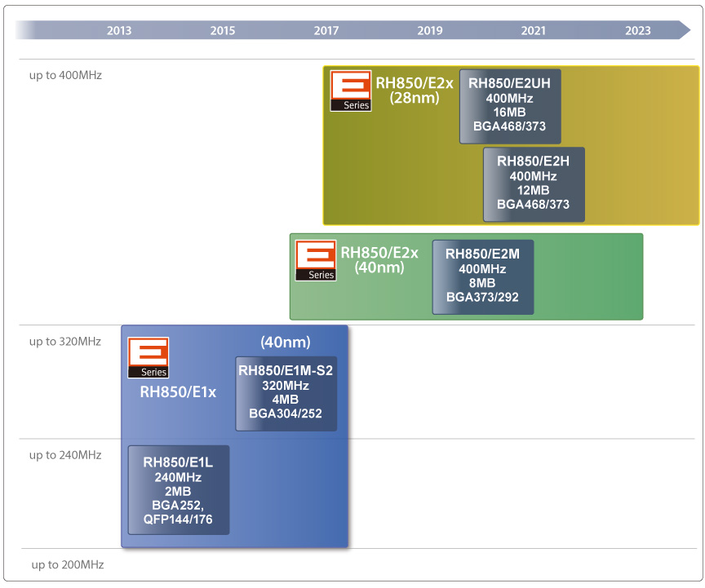The height and width of the screenshot is (588, 705).
Task: Click the "up to 200MHz" row label
Action: pyautogui.click(x=68, y=564)
